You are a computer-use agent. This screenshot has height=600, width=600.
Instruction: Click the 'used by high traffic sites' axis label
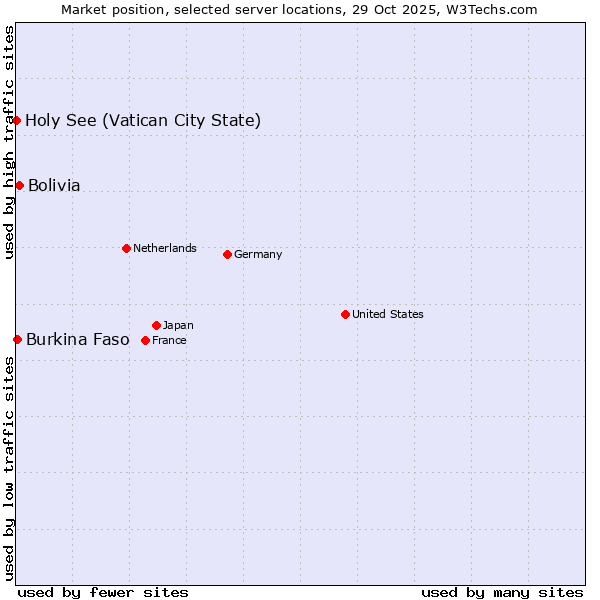pyautogui.click(x=9, y=143)
